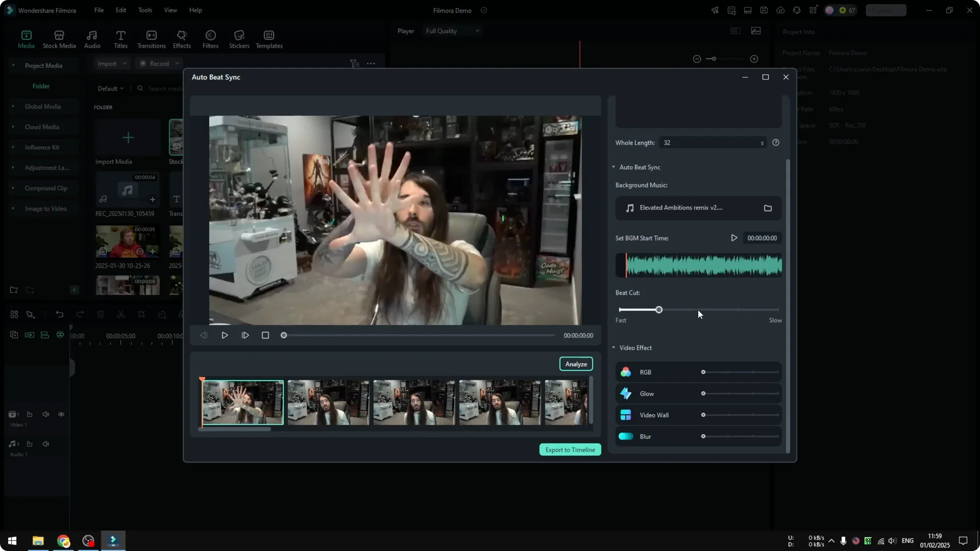Open the Transitions panel

151,39
